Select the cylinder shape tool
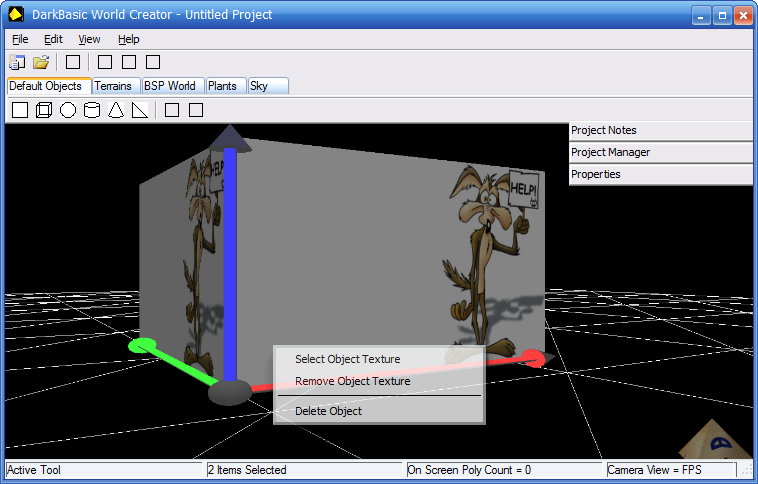This screenshot has width=758, height=484. pos(92,110)
